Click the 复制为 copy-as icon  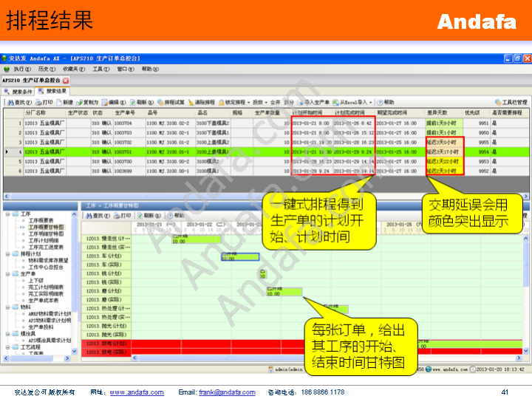pos(79,103)
